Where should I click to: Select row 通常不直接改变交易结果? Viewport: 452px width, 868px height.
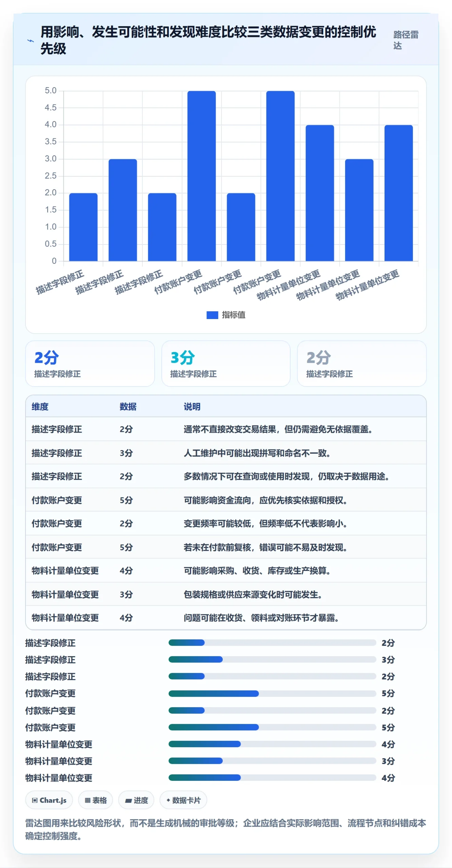[226, 429]
